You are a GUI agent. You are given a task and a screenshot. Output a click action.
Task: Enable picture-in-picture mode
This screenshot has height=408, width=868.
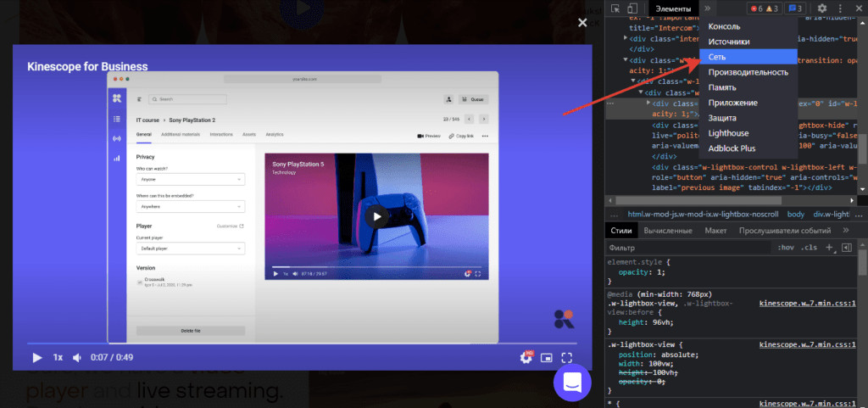(547, 358)
